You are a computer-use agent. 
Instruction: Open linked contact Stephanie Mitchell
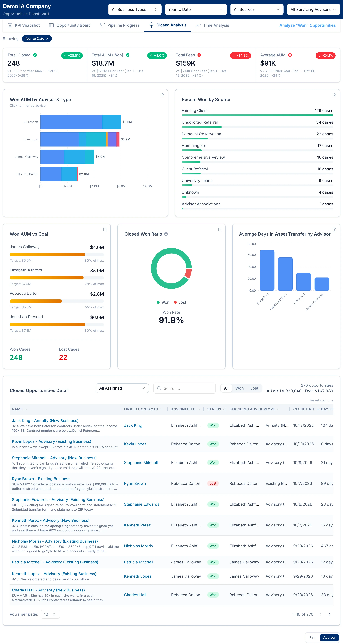[141, 462]
